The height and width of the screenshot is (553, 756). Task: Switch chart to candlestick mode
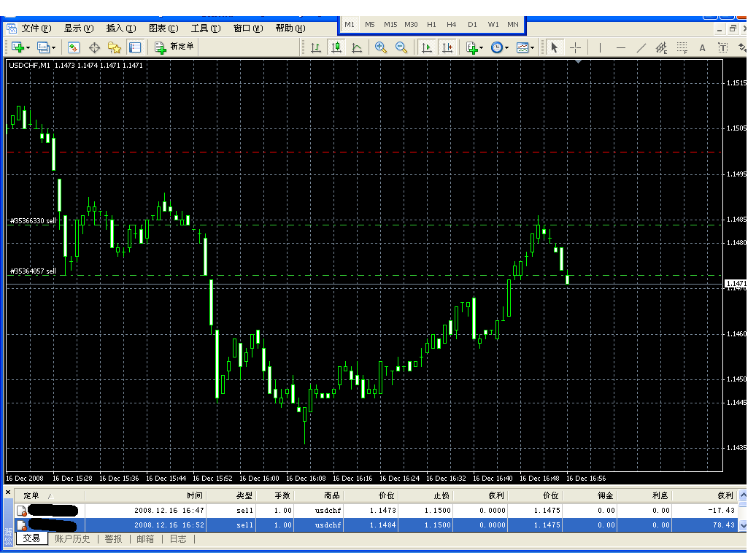[x=336, y=47]
